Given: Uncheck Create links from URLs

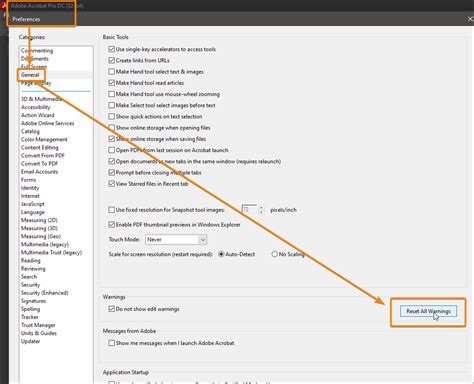Looking at the screenshot, I should (x=112, y=60).
